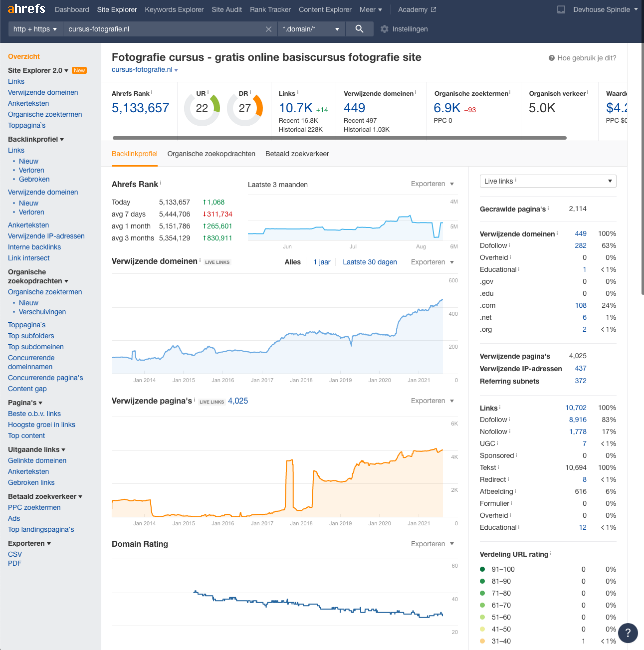Open the *.domain/* mode dropdown
The width and height of the screenshot is (644, 650).
click(x=311, y=29)
